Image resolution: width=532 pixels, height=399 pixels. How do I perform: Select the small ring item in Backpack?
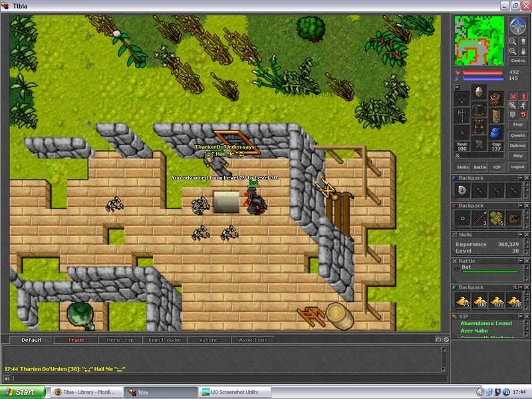pyautogui.click(x=462, y=219)
